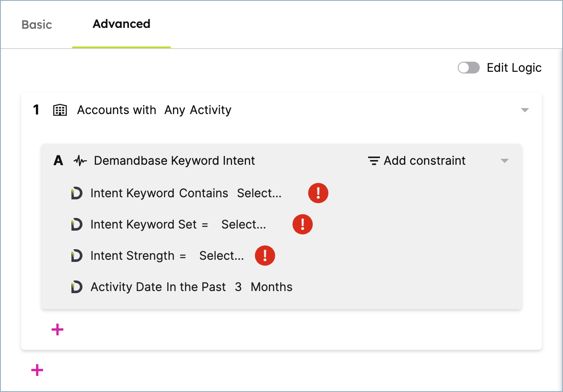Click the pink plus below the accounts card
563x392 pixels.
click(37, 370)
